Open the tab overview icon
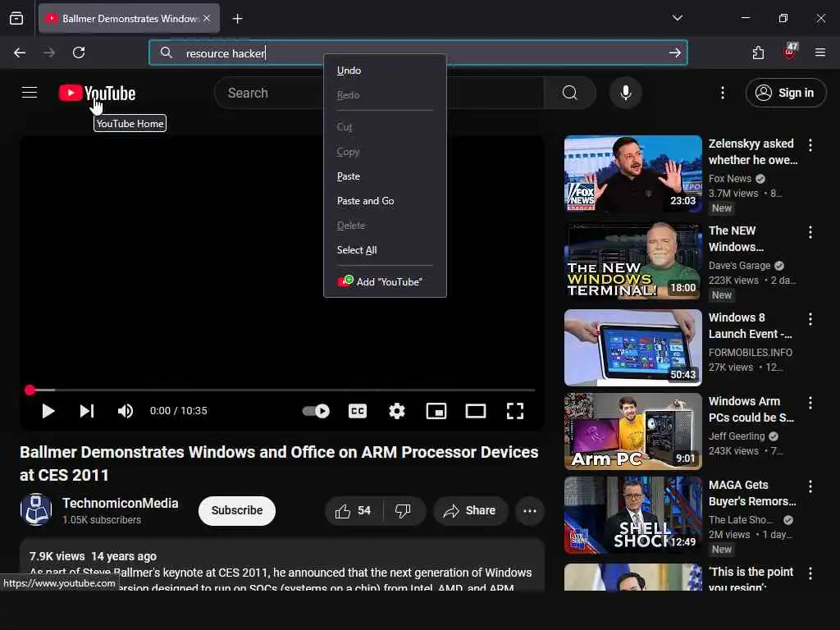 (16, 19)
